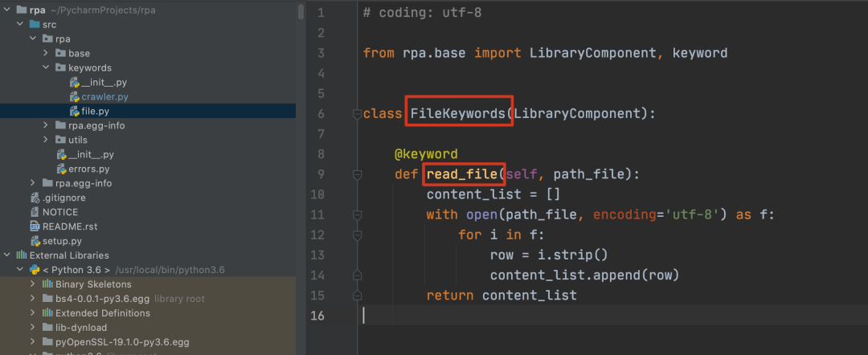Select file.py in the project tree
The height and width of the screenshot is (355, 868).
click(95, 111)
